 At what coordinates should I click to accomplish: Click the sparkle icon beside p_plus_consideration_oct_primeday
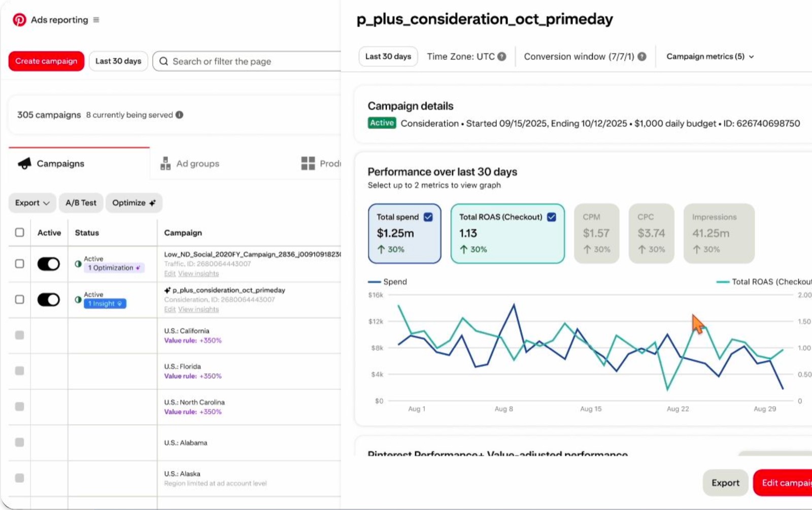pyautogui.click(x=167, y=290)
